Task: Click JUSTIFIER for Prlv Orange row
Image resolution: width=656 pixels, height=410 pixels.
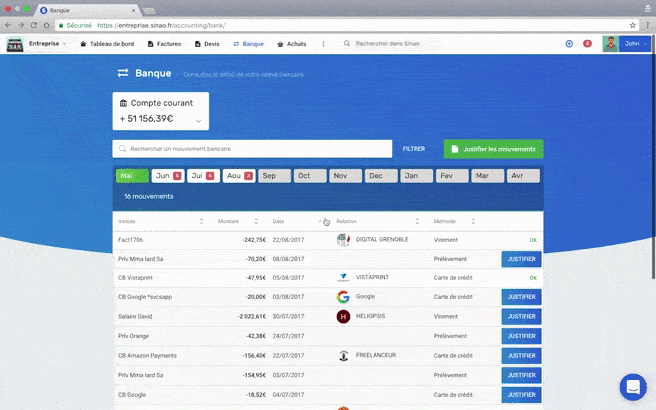Action: click(x=521, y=336)
